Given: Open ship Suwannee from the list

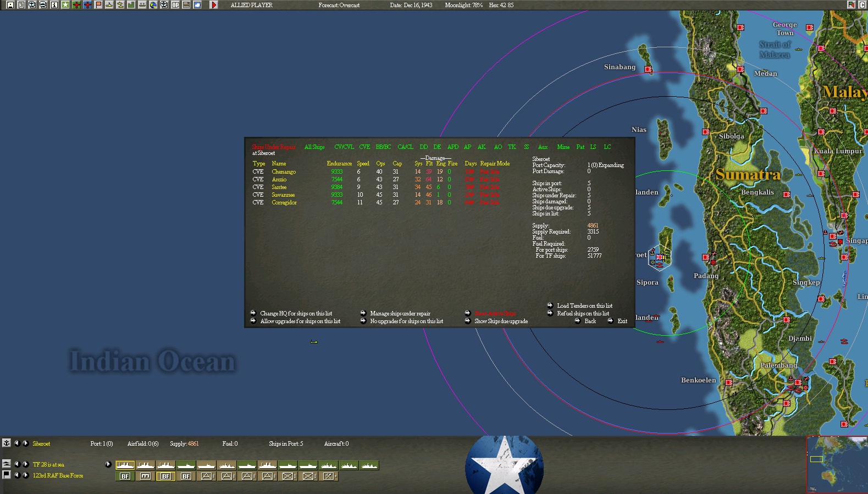Looking at the screenshot, I should coord(283,195).
